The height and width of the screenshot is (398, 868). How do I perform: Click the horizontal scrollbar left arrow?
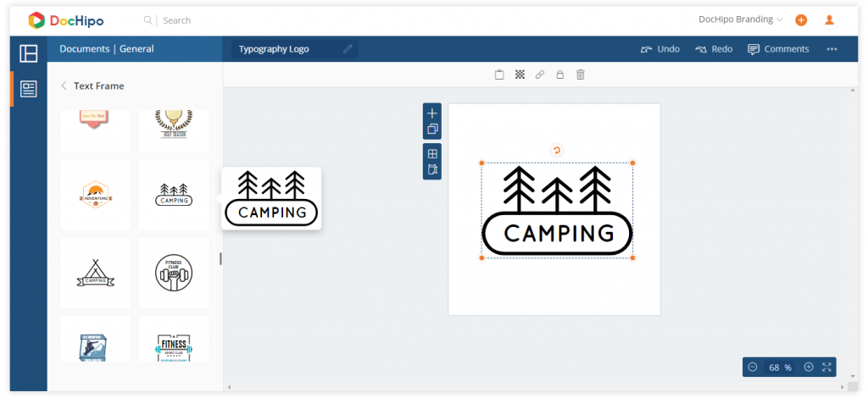229,387
